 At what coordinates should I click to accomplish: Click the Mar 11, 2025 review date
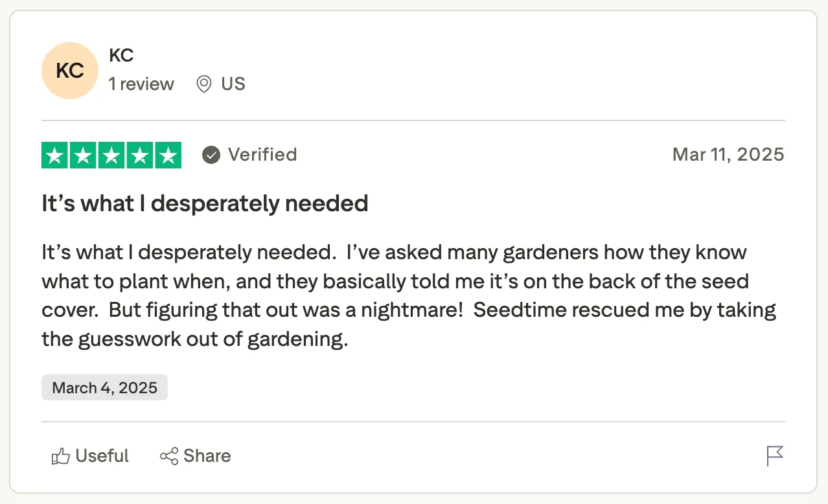tap(728, 155)
